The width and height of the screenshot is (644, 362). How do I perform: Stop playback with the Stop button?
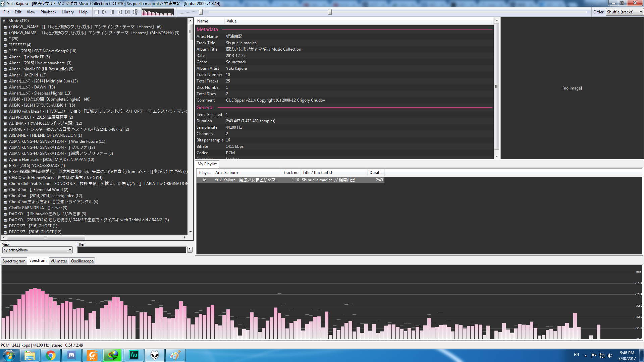click(x=97, y=12)
